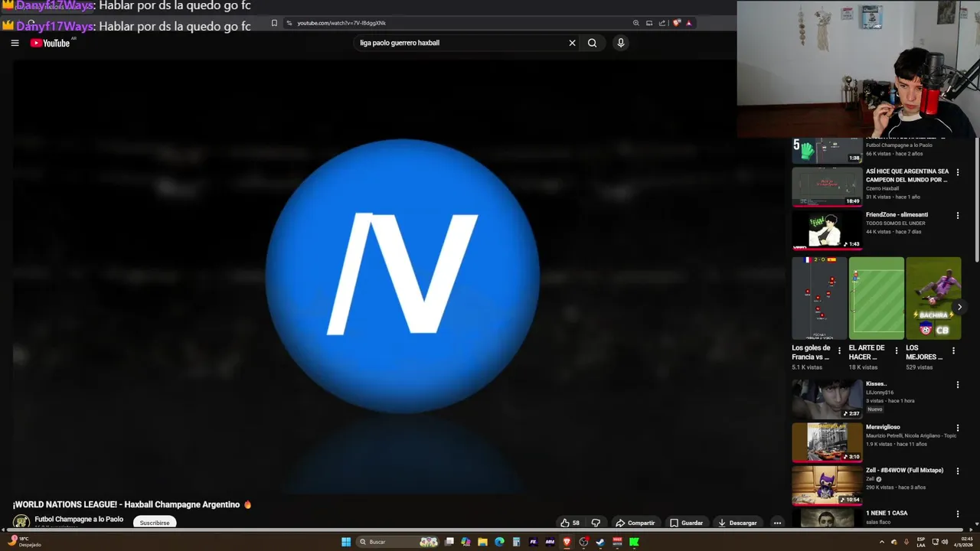
Task: Click Compartir to share the video
Action: coord(635,523)
